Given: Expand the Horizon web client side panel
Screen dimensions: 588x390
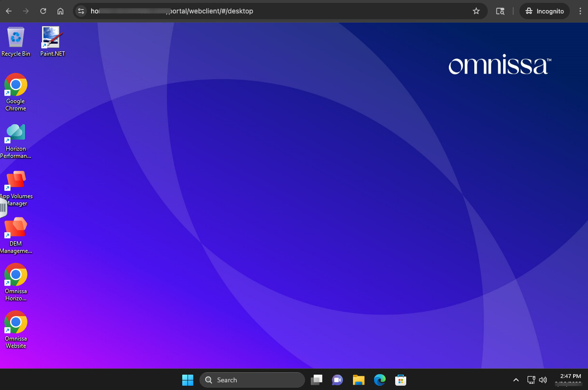Looking at the screenshot, I should 3,208.
